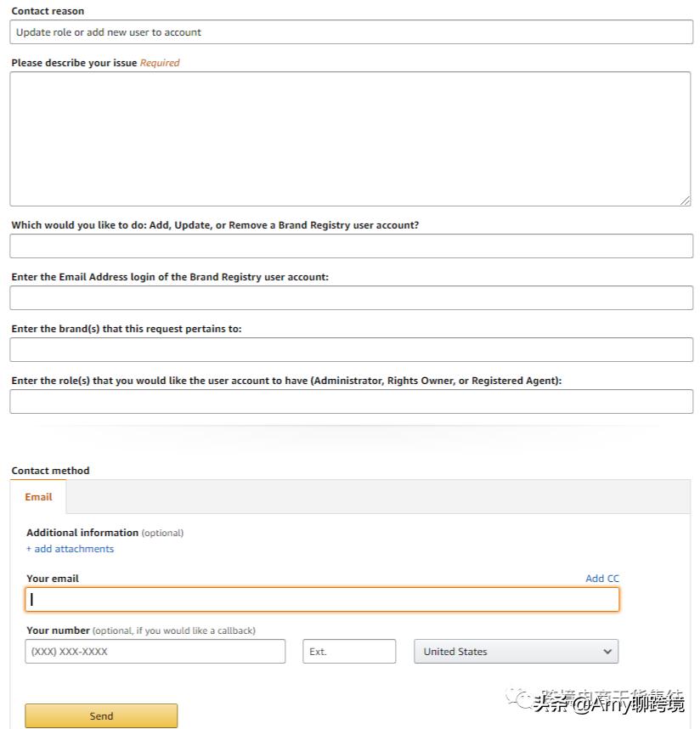Click the Add, Update, or Remove answer field
700x729 pixels.
(x=352, y=246)
